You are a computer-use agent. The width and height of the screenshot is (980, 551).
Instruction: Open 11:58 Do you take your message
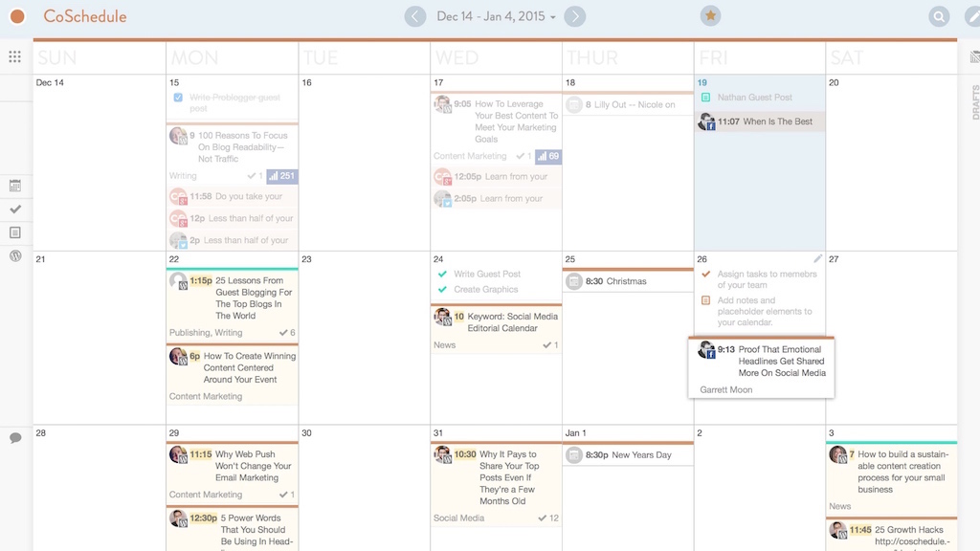232,196
